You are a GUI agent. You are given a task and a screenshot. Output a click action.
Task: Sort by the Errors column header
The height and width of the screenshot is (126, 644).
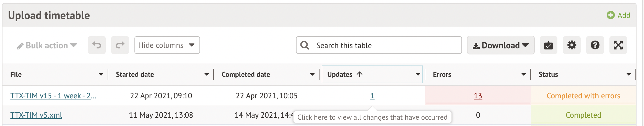click(442, 74)
